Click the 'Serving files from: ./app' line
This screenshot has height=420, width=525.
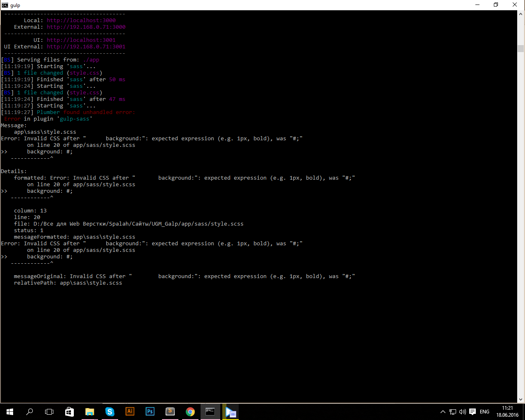click(50, 60)
